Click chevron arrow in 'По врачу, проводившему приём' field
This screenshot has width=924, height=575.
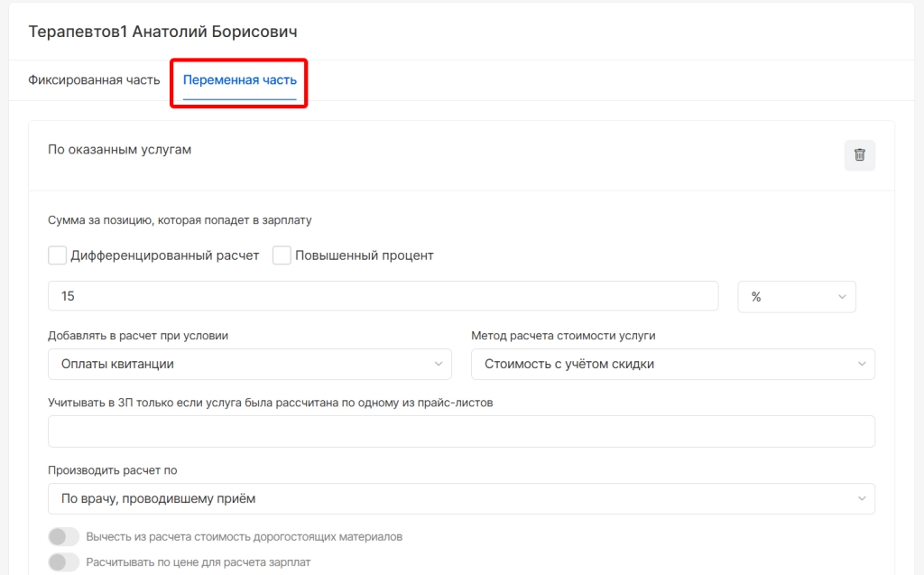862,498
